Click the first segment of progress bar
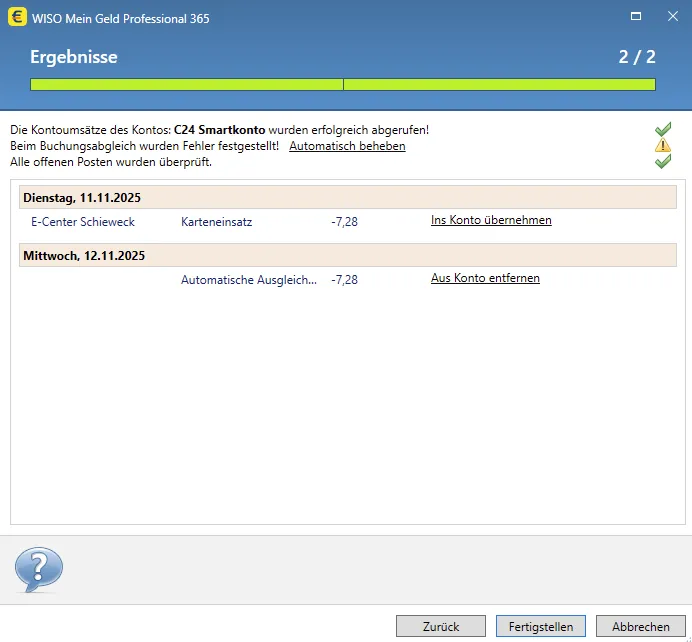Image resolution: width=692 pixels, height=642 pixels. point(187,85)
